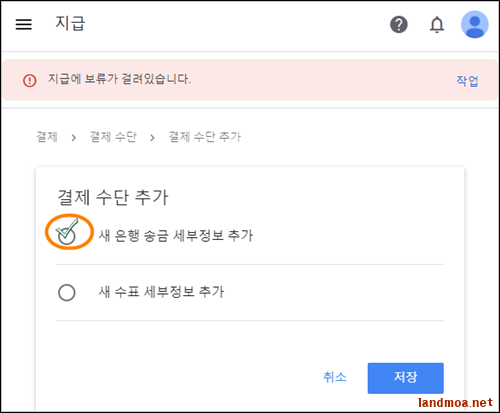This screenshot has height=413, width=500.
Task: Click the 작업 link in the alert banner
Action: 467,81
